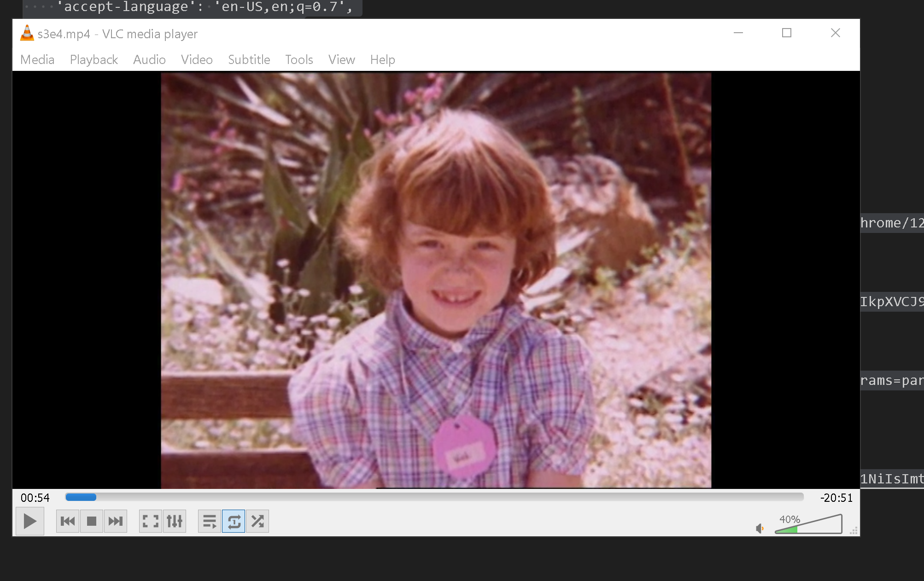Stop playback with the stop button
Image resolution: width=924 pixels, height=581 pixels.
(92, 521)
